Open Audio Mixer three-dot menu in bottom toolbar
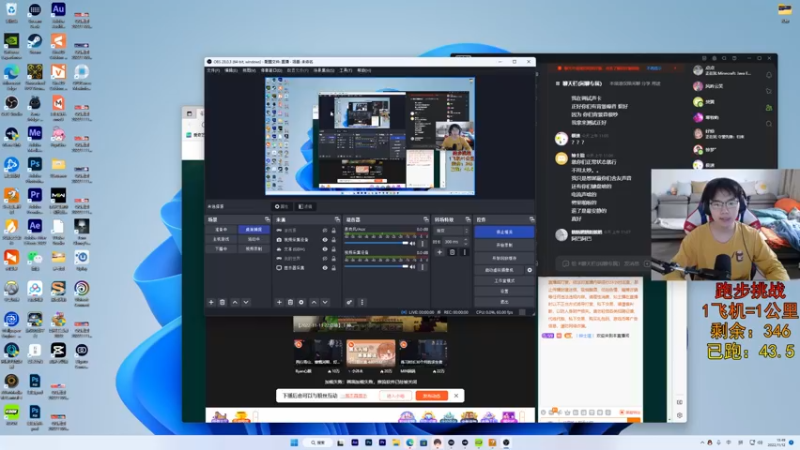800x450 pixels. tap(362, 302)
